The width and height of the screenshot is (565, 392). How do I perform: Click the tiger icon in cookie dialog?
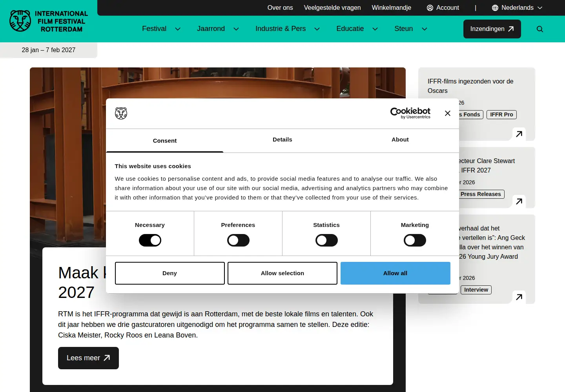pyautogui.click(x=121, y=113)
